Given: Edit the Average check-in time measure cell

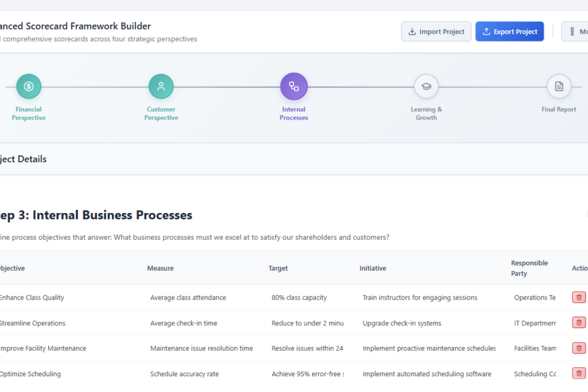Looking at the screenshot, I should (x=183, y=322).
